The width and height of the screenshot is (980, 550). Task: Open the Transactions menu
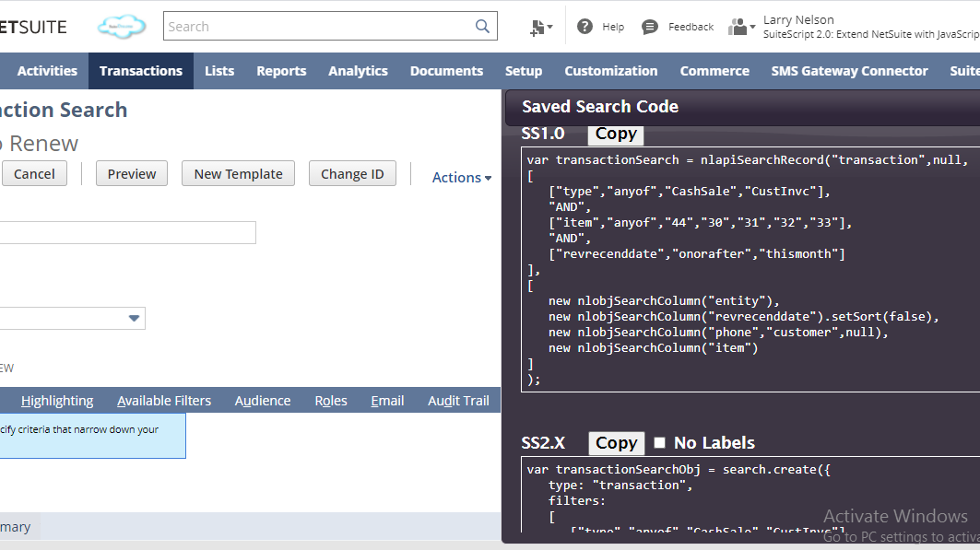click(141, 71)
